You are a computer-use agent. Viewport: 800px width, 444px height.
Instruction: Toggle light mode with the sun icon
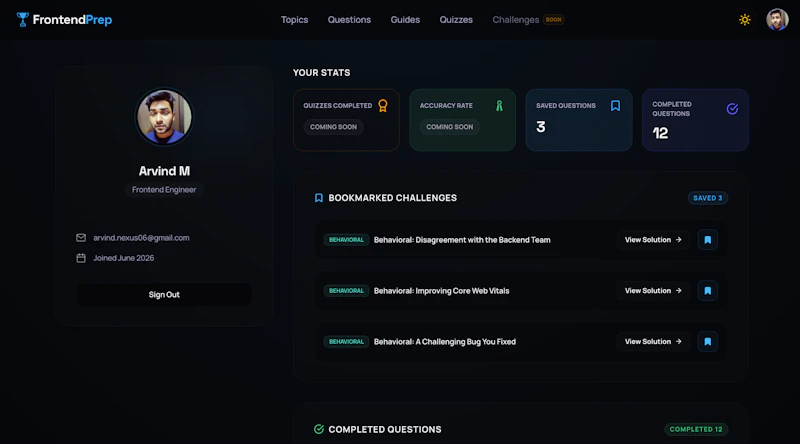[x=745, y=19]
